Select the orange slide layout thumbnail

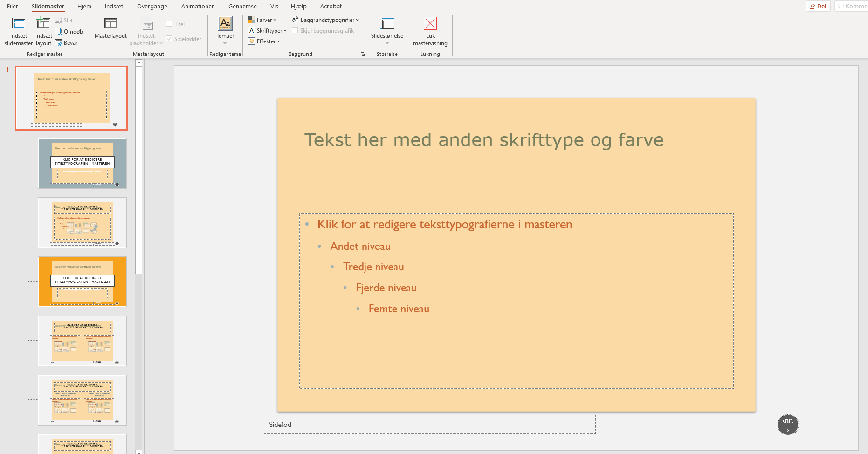[82, 282]
